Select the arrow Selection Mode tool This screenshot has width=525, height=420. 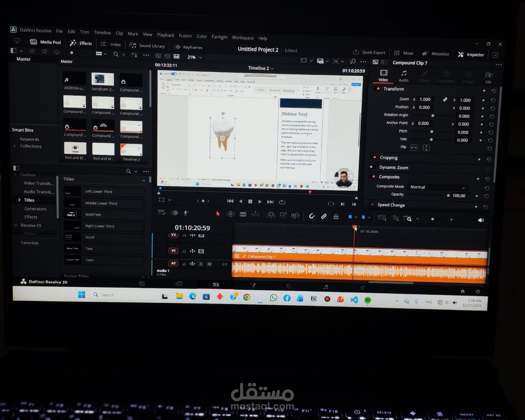coord(218,214)
